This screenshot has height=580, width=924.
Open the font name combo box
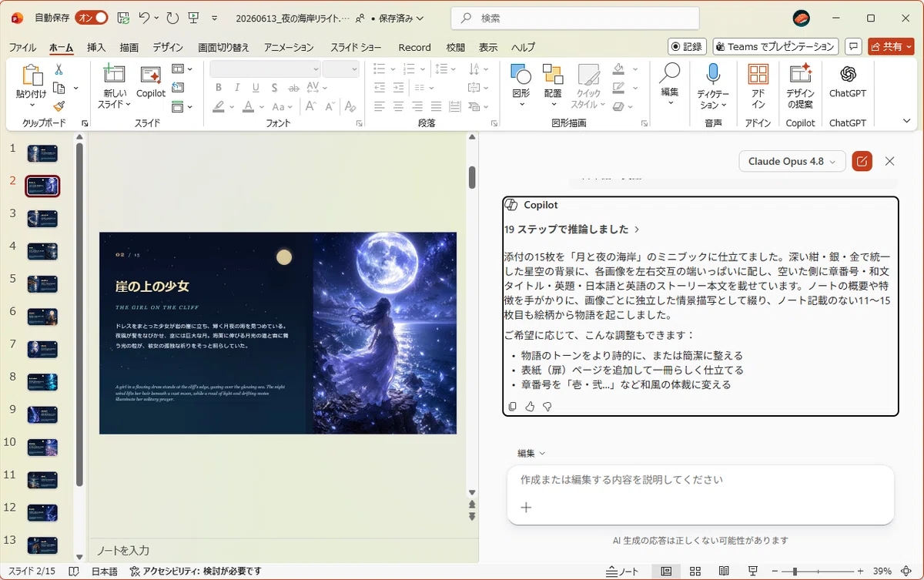click(x=265, y=69)
